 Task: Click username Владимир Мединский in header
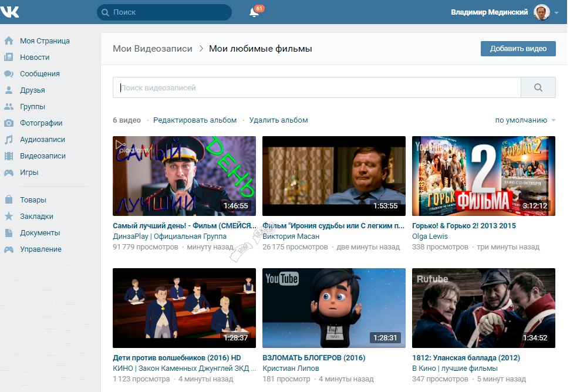coord(490,12)
